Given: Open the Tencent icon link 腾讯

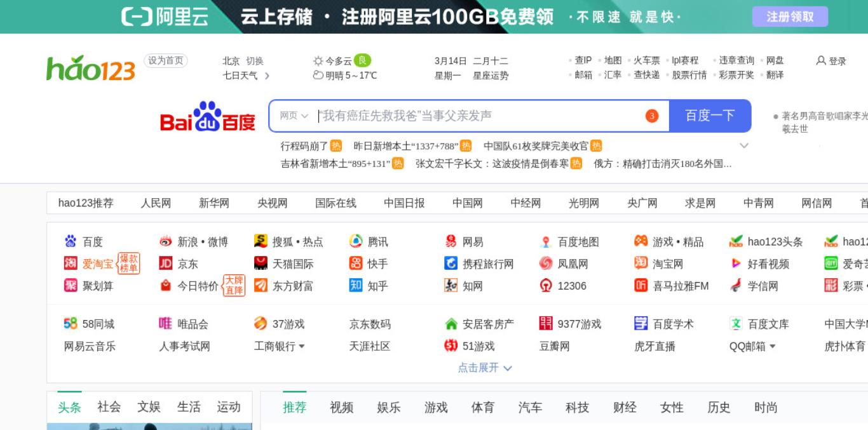Looking at the screenshot, I should click(x=369, y=242).
